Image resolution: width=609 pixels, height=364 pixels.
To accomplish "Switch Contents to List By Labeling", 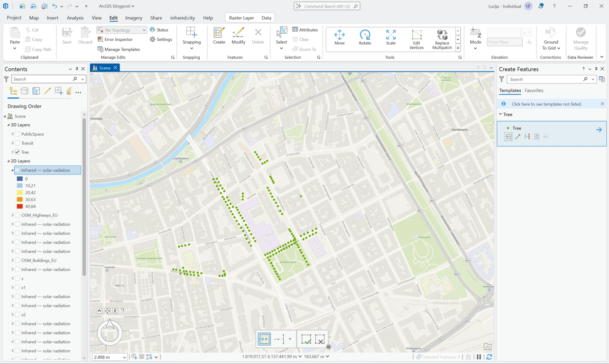I will (x=69, y=91).
